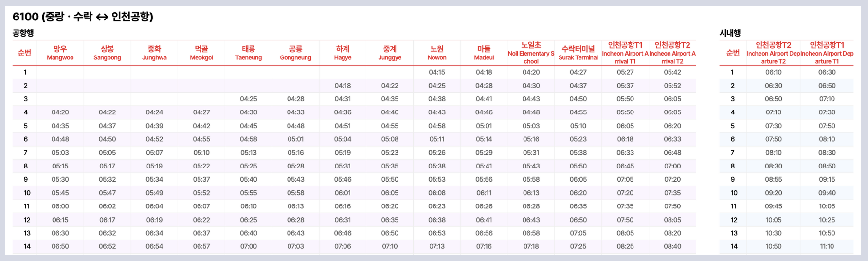Select 05:30 Mangwoo time in row 9
This screenshot has width=868, height=261.
coord(60,180)
